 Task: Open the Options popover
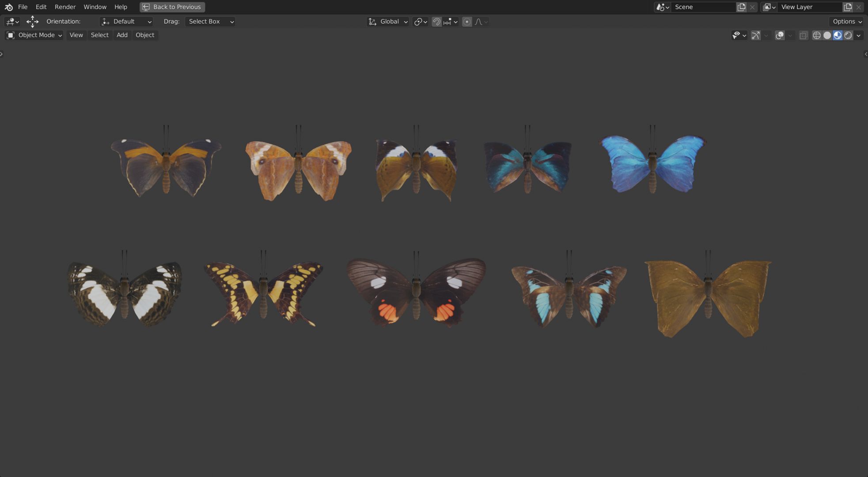847,22
